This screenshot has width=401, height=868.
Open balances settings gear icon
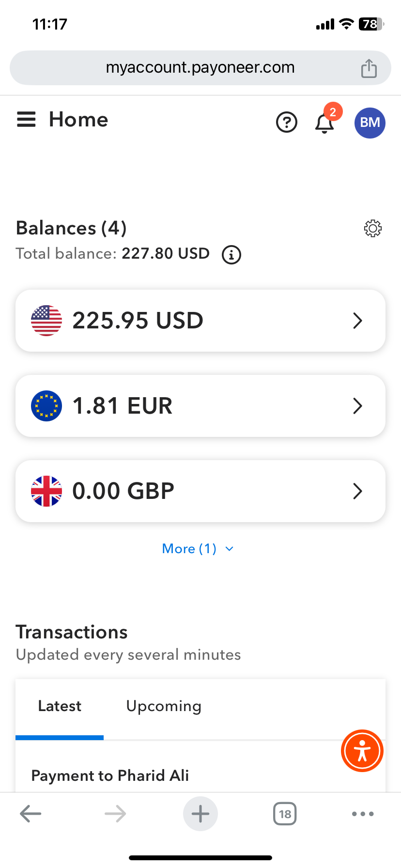point(372,228)
